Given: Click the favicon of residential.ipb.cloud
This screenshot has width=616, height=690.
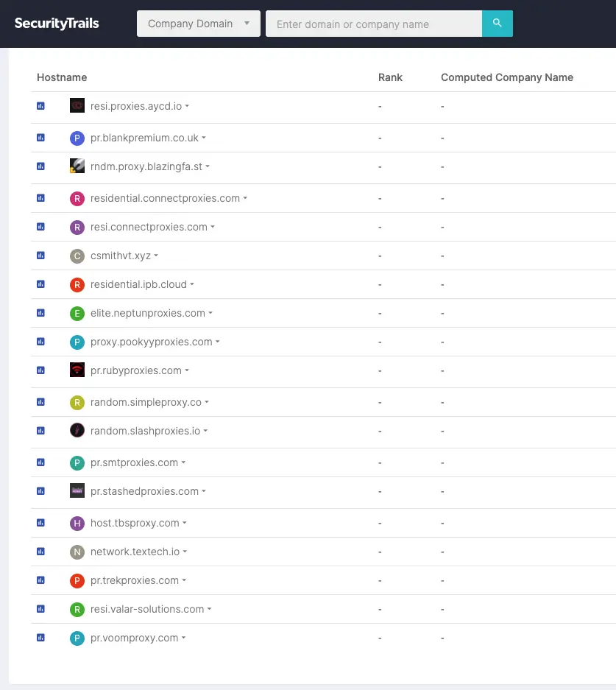Looking at the screenshot, I should (x=77, y=284).
